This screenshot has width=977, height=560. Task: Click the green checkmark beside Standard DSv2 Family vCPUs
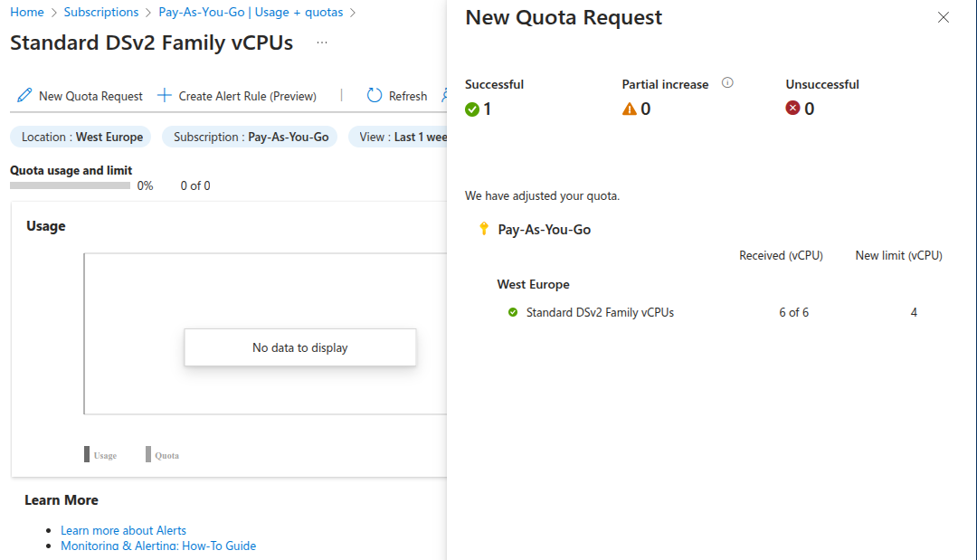click(x=514, y=312)
